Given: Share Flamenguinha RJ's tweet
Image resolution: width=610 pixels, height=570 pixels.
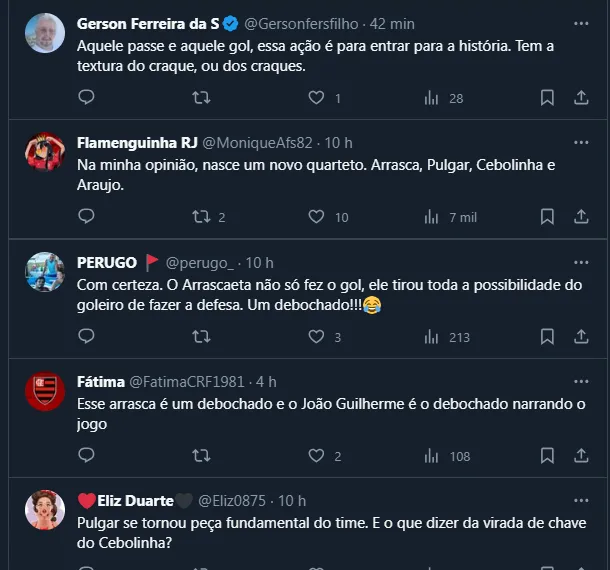Looking at the screenshot, I should point(581,216).
